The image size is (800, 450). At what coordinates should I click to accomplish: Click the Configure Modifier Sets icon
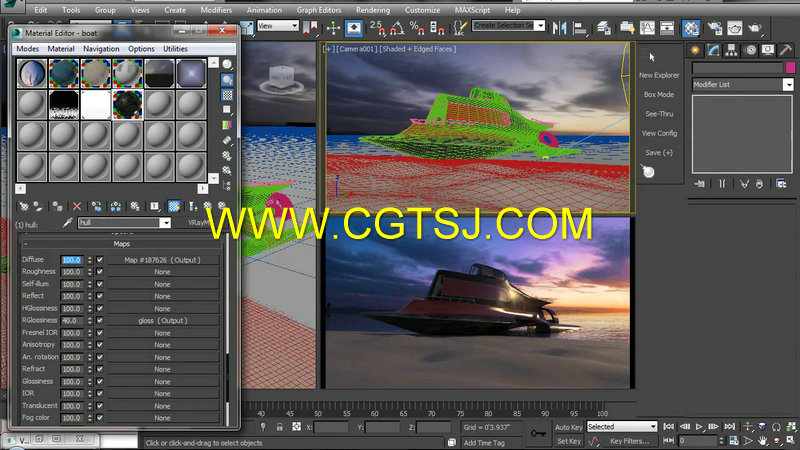point(781,184)
